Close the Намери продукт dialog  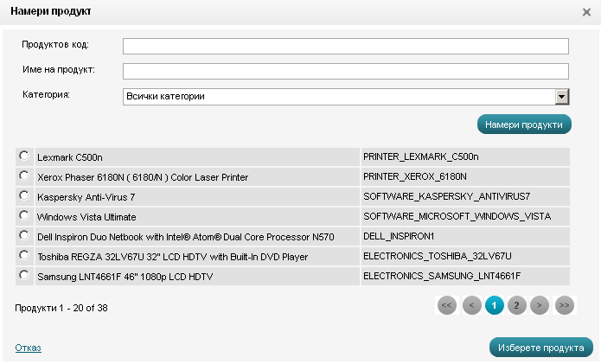click(x=586, y=12)
